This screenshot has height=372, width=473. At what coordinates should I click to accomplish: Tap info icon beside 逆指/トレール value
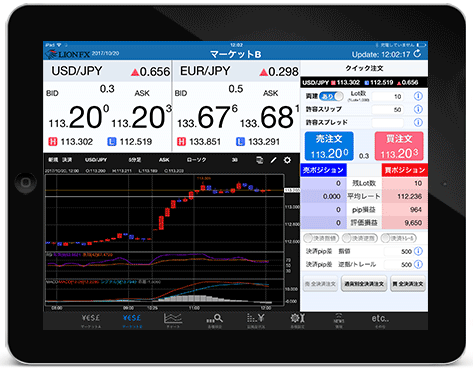pyautogui.click(x=418, y=264)
